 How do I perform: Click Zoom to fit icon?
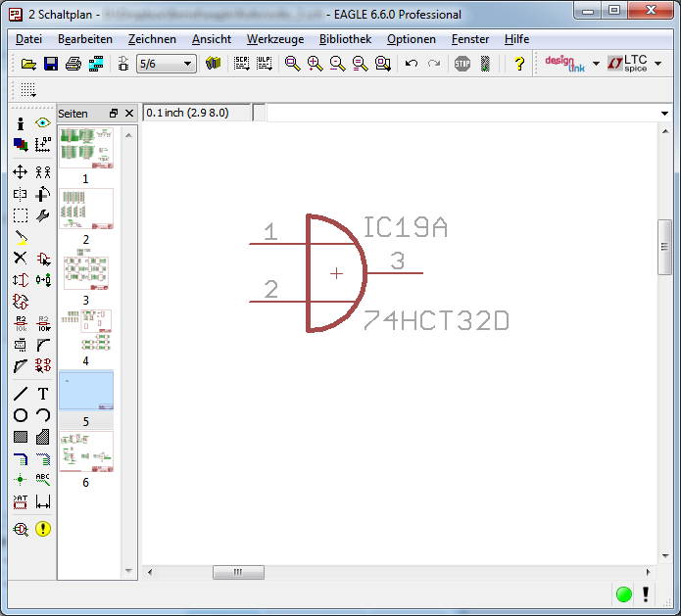(x=292, y=64)
